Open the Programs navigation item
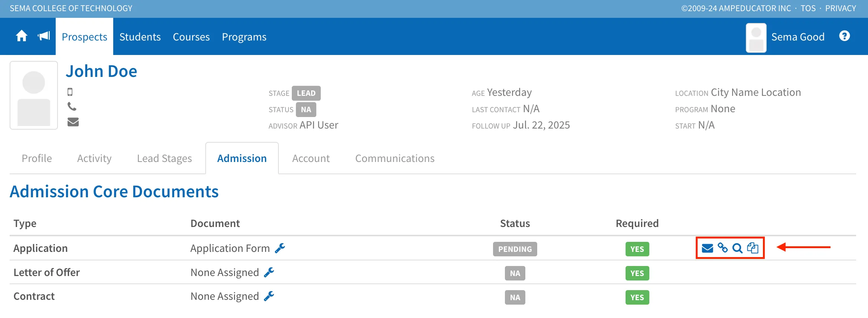Viewport: 868px width, 318px height. pos(244,37)
